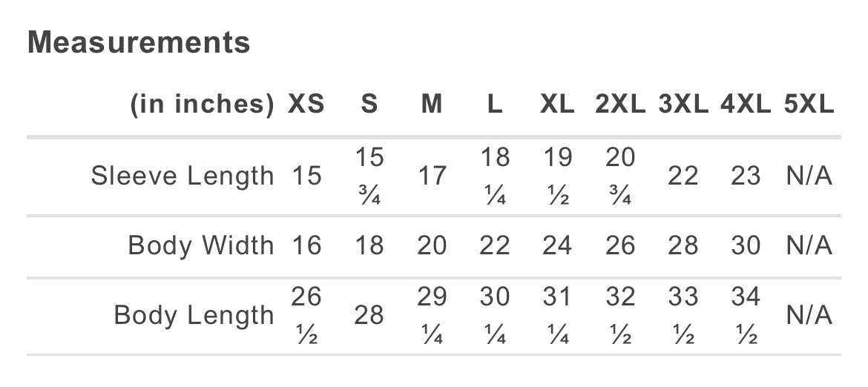This screenshot has width=868, height=387.
Task: Select the S size column header
Action: 369,105
